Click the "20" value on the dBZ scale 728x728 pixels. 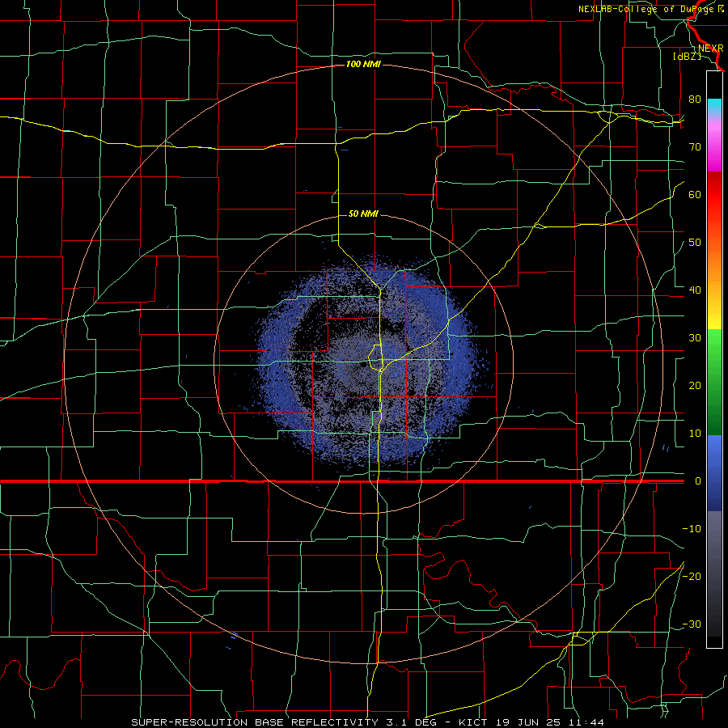pyautogui.click(x=695, y=385)
